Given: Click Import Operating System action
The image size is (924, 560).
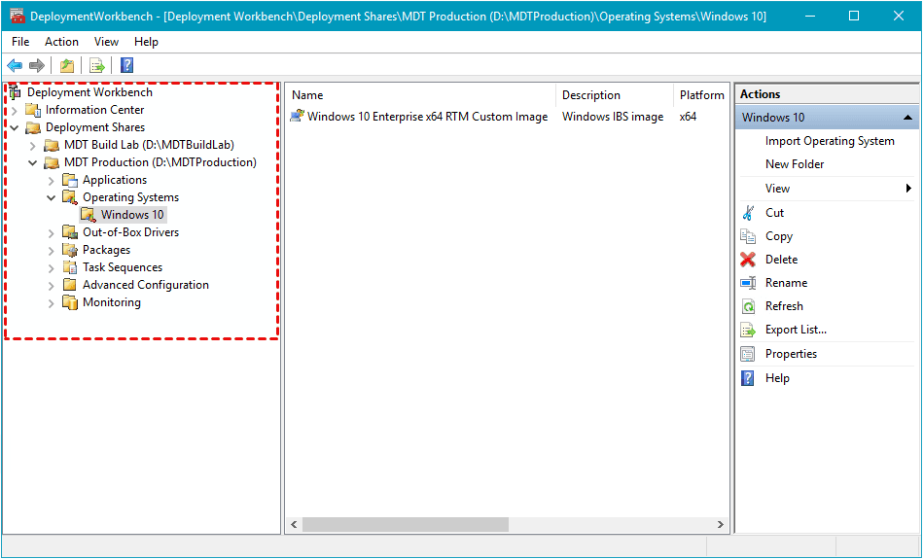Looking at the screenshot, I should pos(830,141).
